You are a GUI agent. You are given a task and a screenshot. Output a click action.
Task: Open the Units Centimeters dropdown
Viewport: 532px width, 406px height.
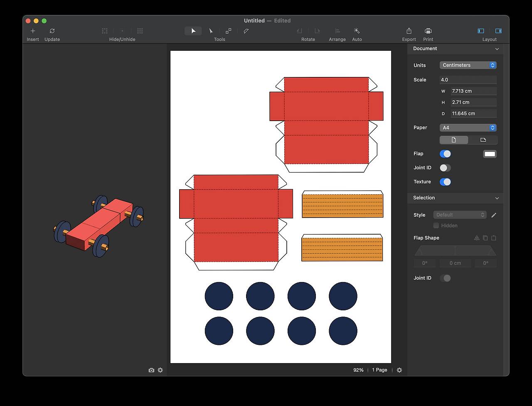tap(468, 65)
